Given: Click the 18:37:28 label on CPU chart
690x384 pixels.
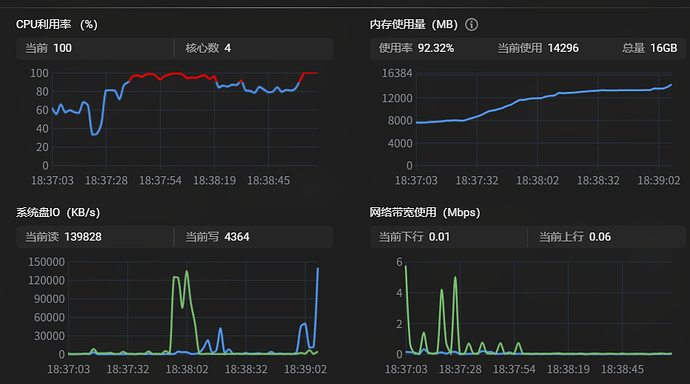Looking at the screenshot, I should 106,181.
